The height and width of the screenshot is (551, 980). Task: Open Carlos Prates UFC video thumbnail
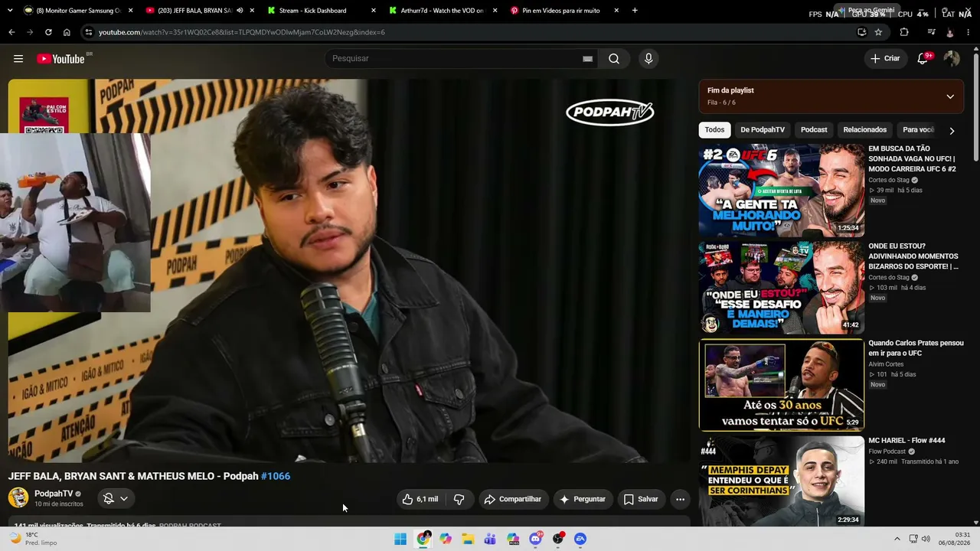click(x=782, y=385)
